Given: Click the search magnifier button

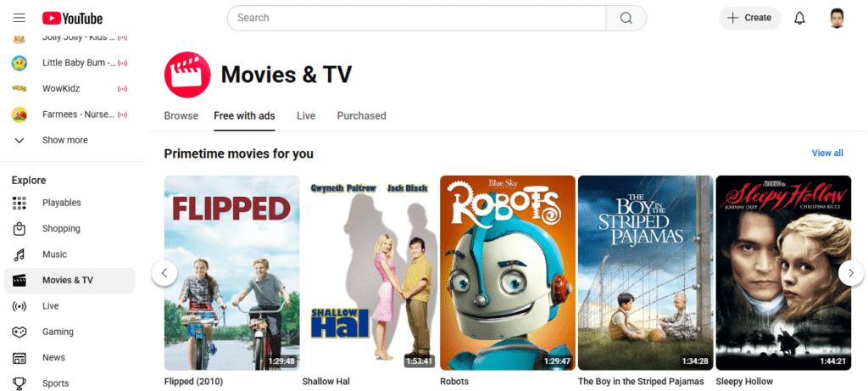Looking at the screenshot, I should [x=626, y=18].
